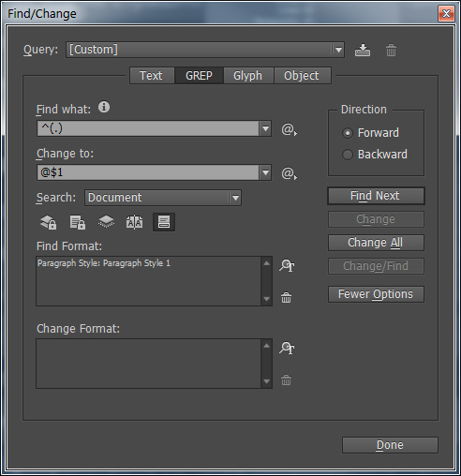Click Change Format scrollbar down arrow

point(266,381)
